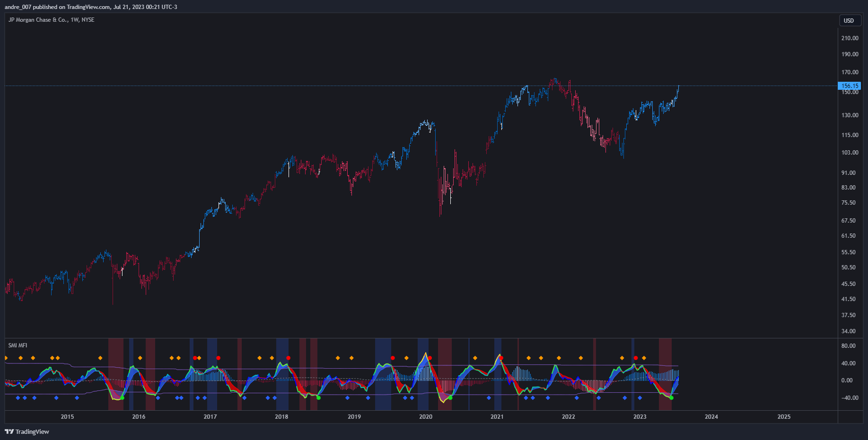Click the 103.00 price axis label
This screenshot has width=868, height=440.
click(850, 153)
